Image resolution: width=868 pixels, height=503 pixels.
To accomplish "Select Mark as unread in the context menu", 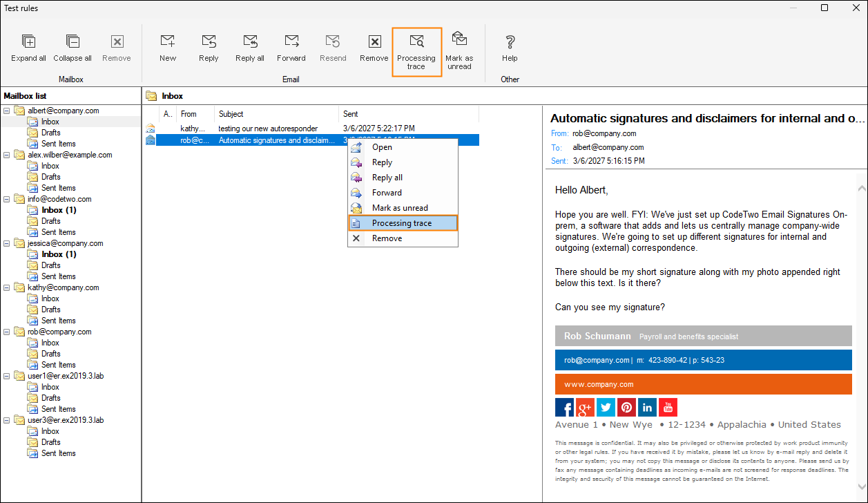I will [400, 208].
